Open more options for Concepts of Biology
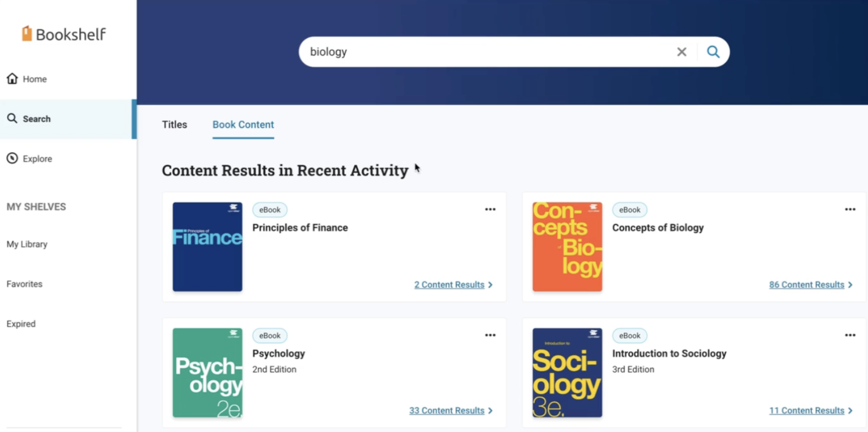The width and height of the screenshot is (868, 432). pos(850,209)
